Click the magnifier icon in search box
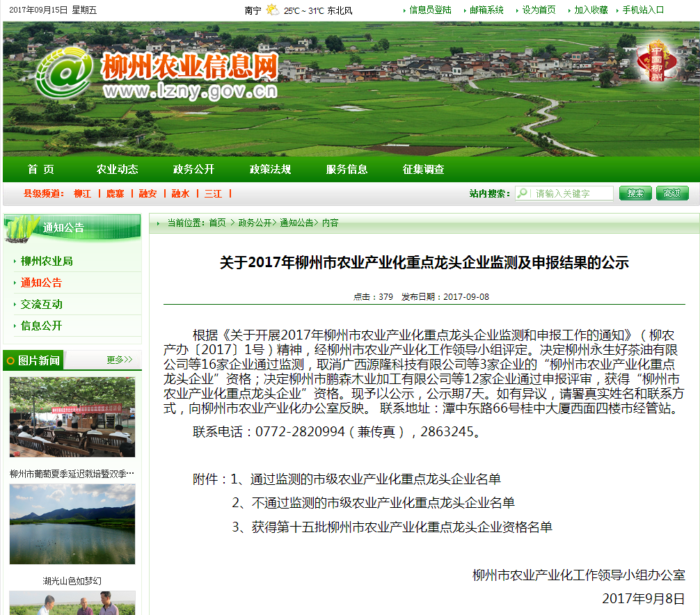The image size is (700, 615). (523, 193)
